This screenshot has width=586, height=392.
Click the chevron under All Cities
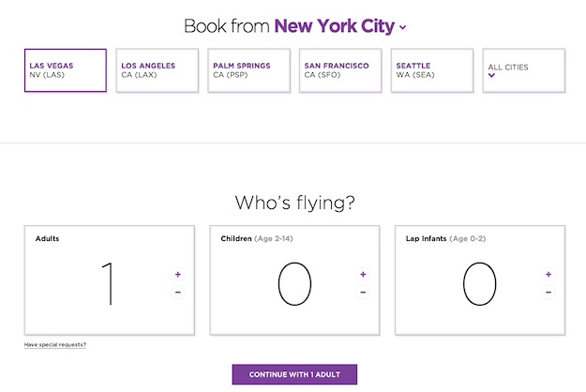point(491,75)
